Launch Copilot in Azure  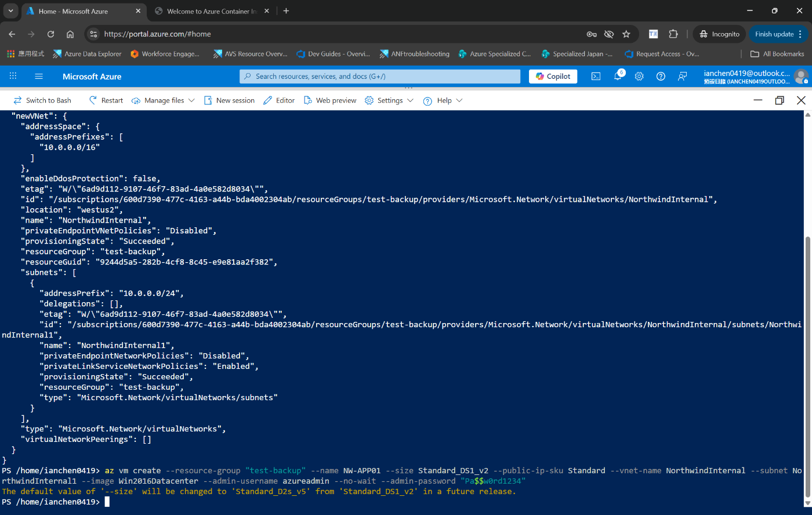click(553, 76)
